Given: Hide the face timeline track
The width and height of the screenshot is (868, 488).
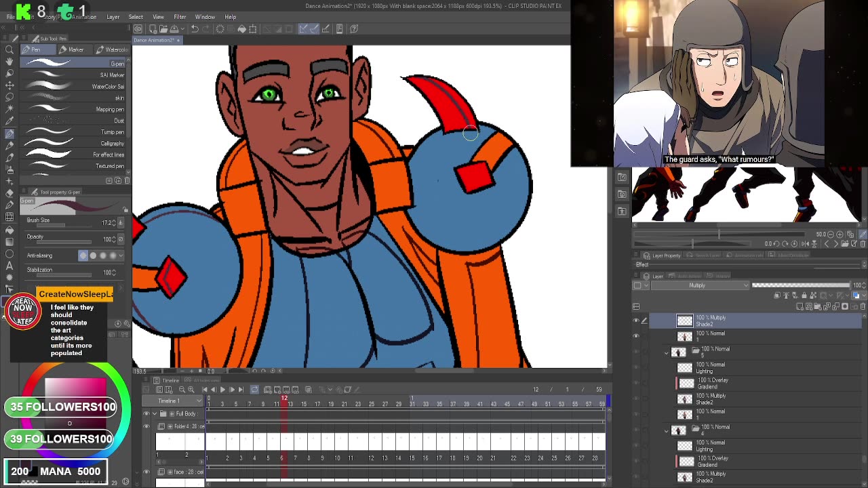Looking at the screenshot, I should point(146,472).
